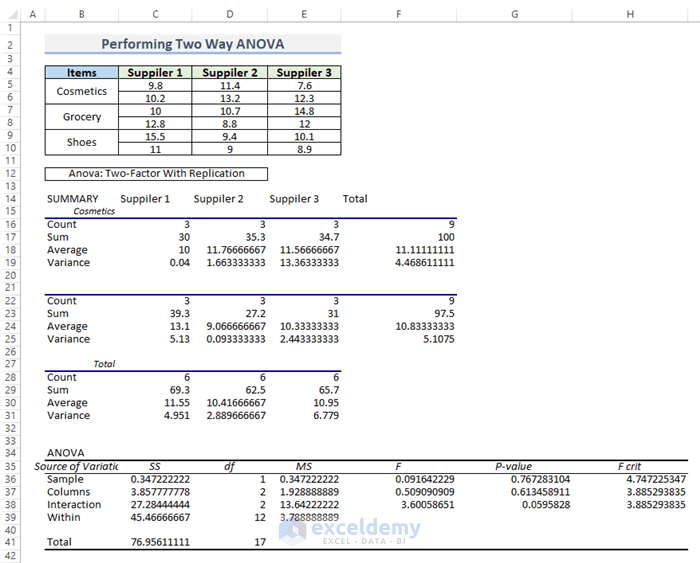Select row 35 header
The image size is (700, 563).
10,466
